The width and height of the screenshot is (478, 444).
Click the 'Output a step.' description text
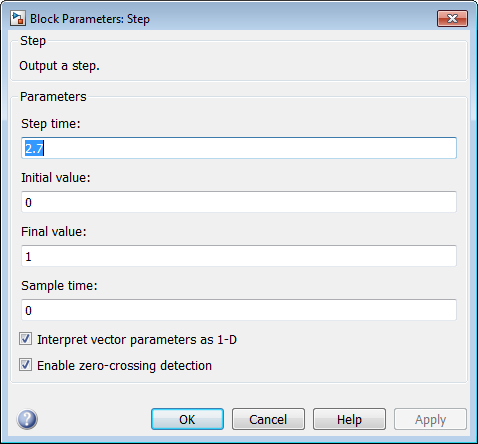coord(59,66)
